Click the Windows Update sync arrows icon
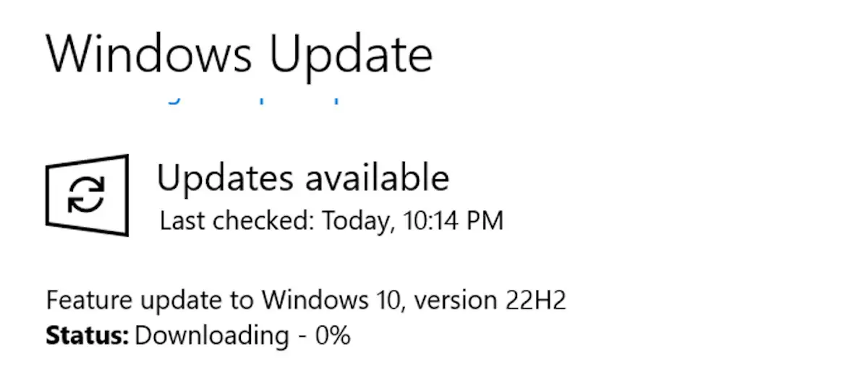 (87, 195)
